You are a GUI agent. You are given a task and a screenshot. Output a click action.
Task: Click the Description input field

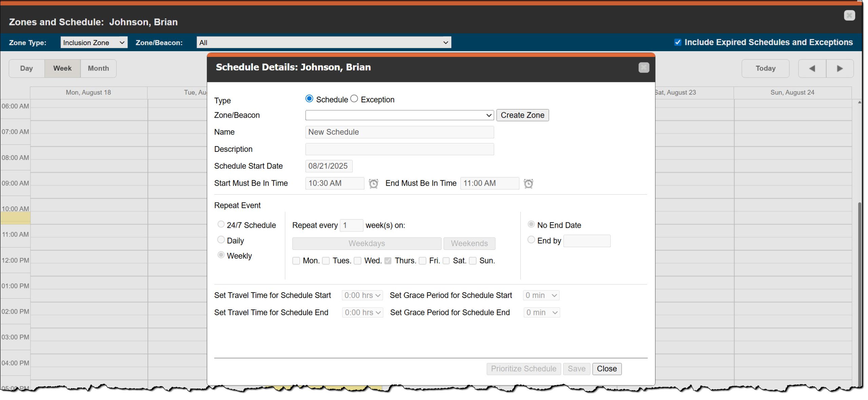[399, 149]
